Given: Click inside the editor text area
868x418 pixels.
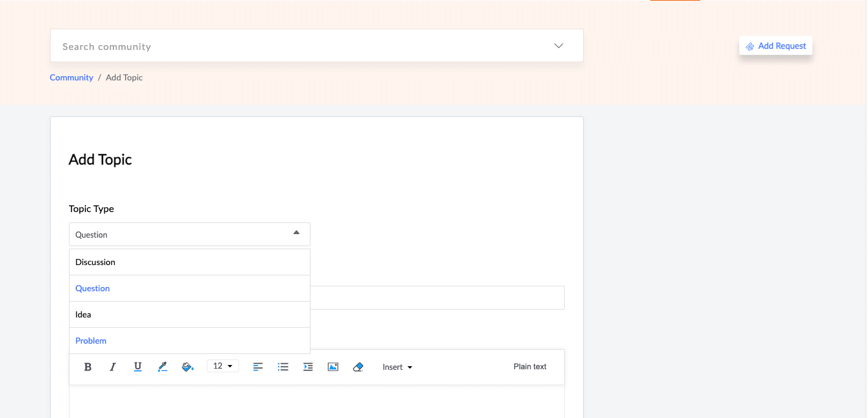Looking at the screenshot, I should click(x=317, y=402).
